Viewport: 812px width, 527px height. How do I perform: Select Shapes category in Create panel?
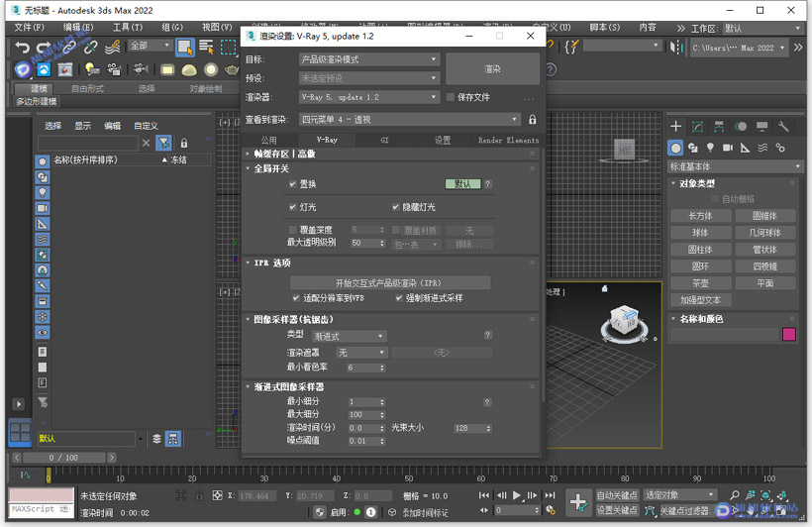tap(693, 149)
